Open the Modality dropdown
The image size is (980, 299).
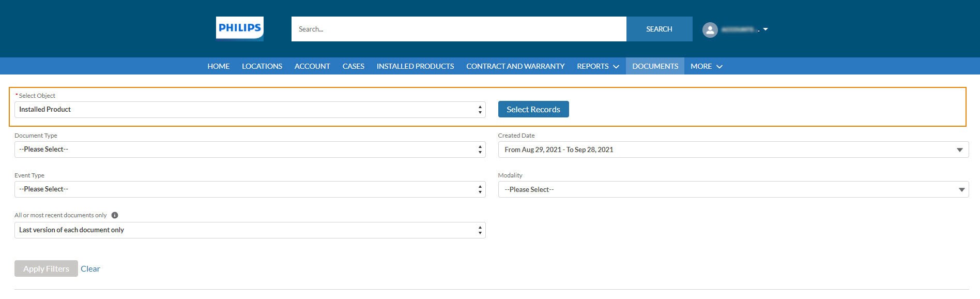tap(732, 189)
